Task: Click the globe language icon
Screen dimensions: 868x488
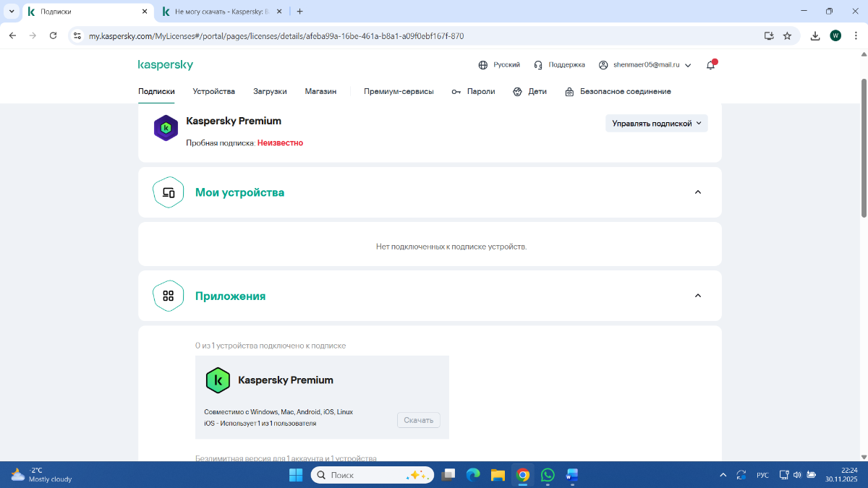Action: 483,65
